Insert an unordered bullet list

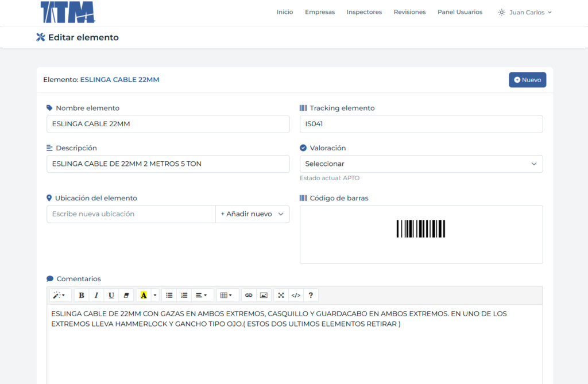click(169, 296)
